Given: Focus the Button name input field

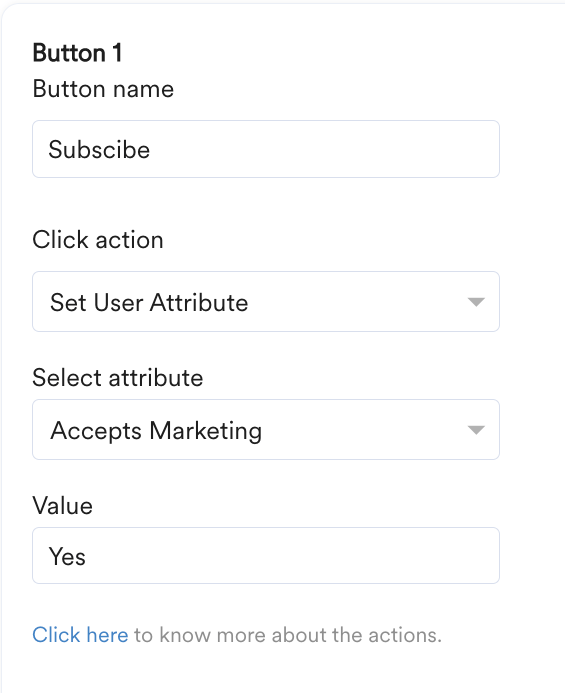Looking at the screenshot, I should [x=266, y=149].
